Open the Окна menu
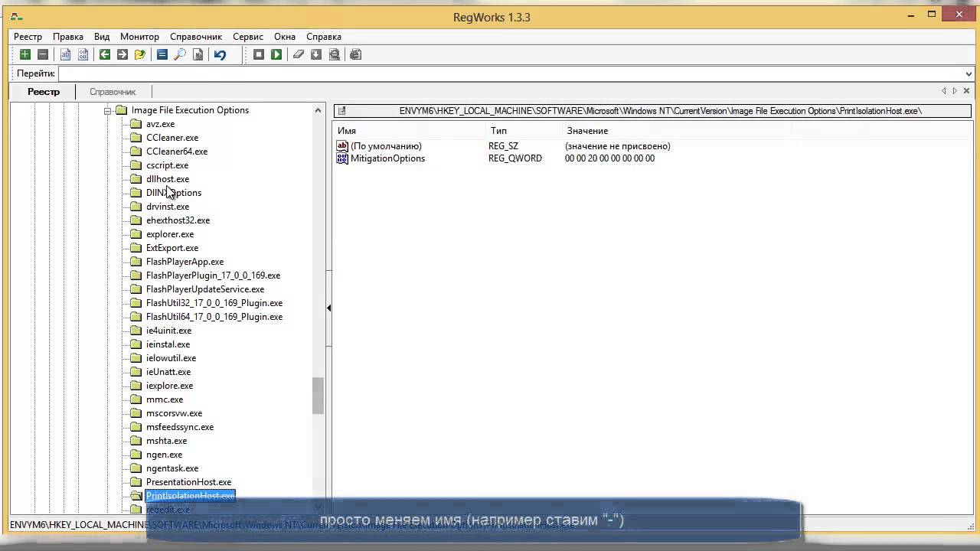Screen dimensions: 980x551 coord(285,37)
